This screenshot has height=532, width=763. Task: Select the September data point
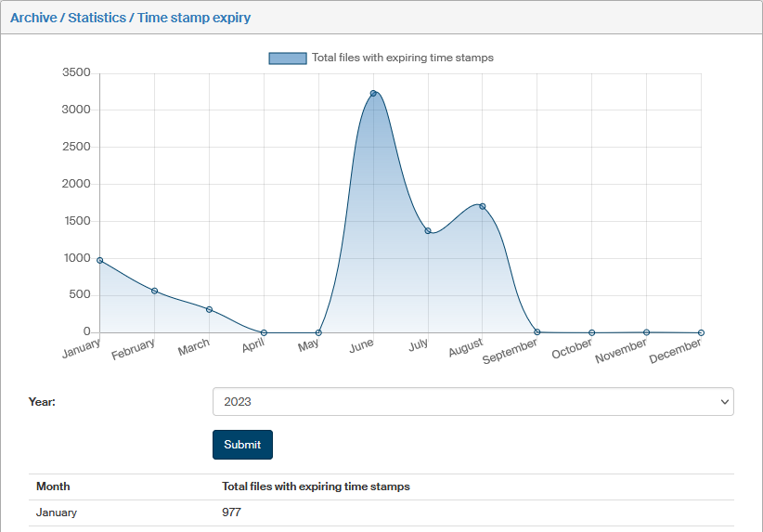(537, 331)
